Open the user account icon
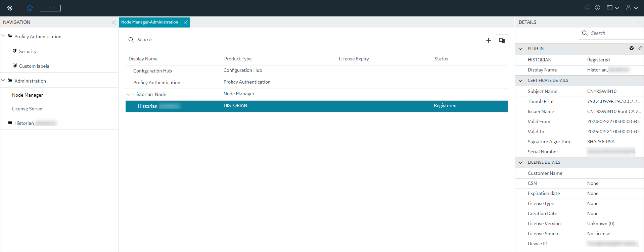Screen dimensions: 644x252 click(x=629, y=7)
